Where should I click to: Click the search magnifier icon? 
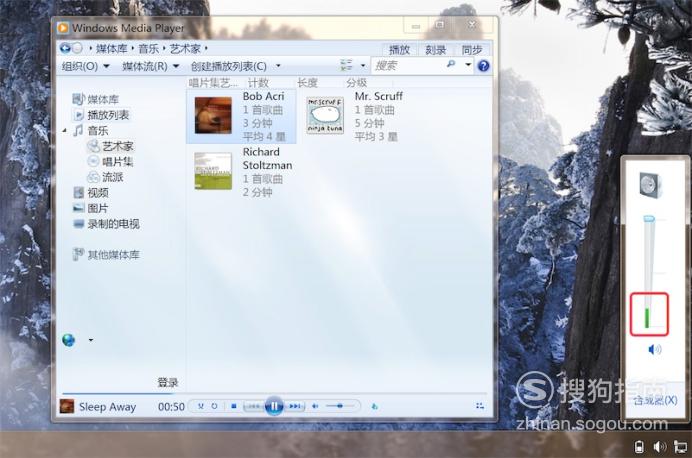(x=451, y=65)
